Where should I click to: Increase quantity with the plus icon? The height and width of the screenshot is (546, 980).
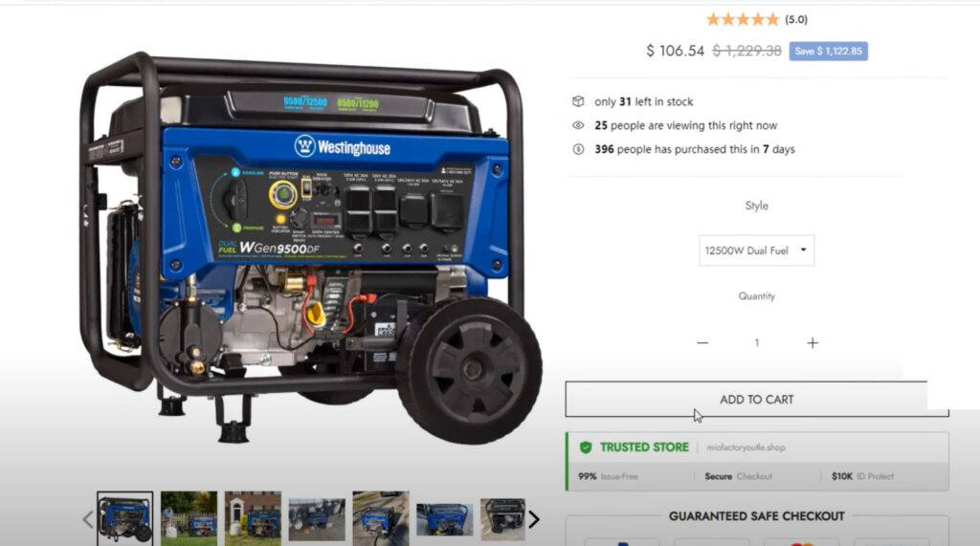[812, 343]
